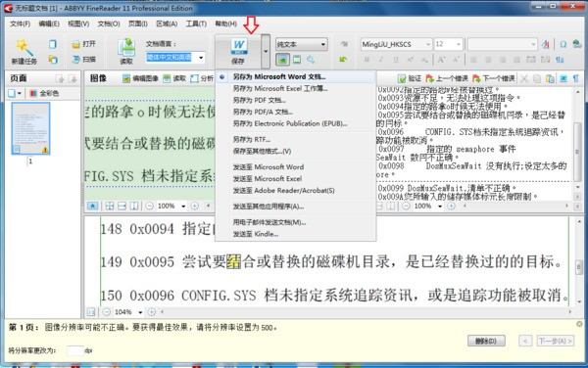Click the dpi resolution input field

point(75,350)
